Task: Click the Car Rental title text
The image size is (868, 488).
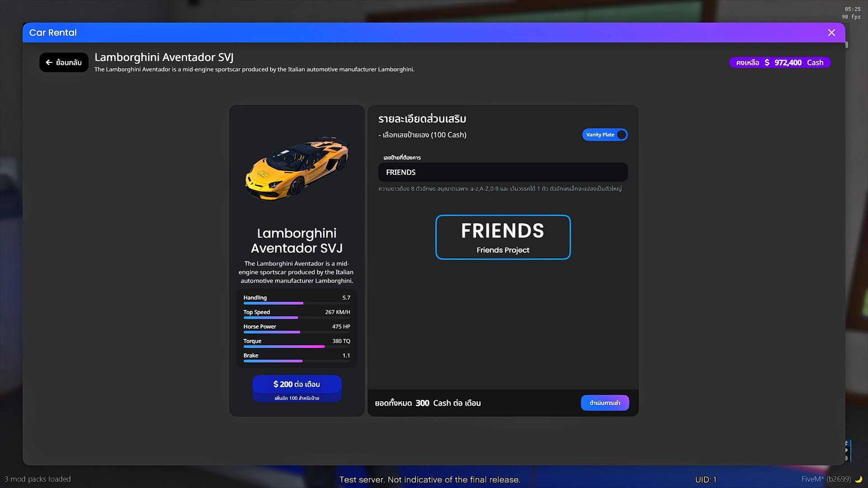Action: pos(53,33)
